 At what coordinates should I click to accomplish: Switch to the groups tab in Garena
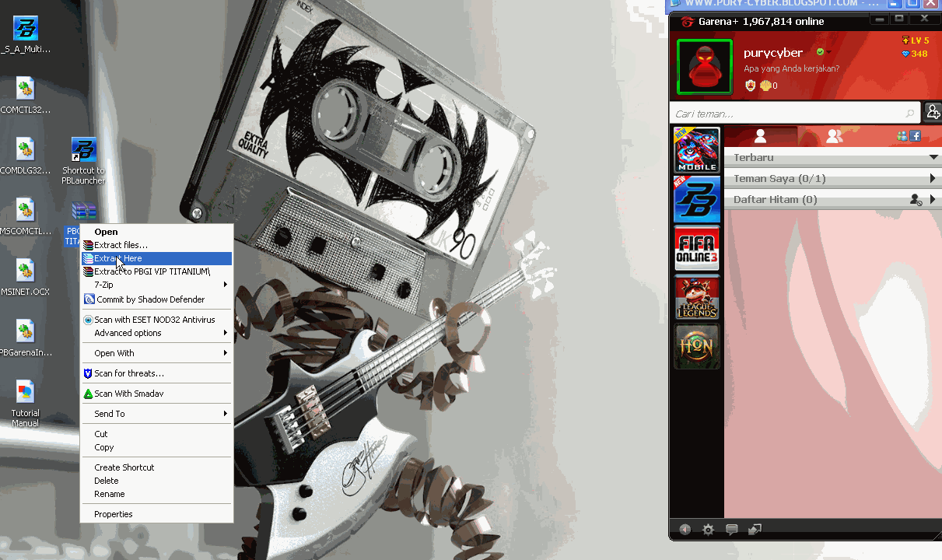834,136
